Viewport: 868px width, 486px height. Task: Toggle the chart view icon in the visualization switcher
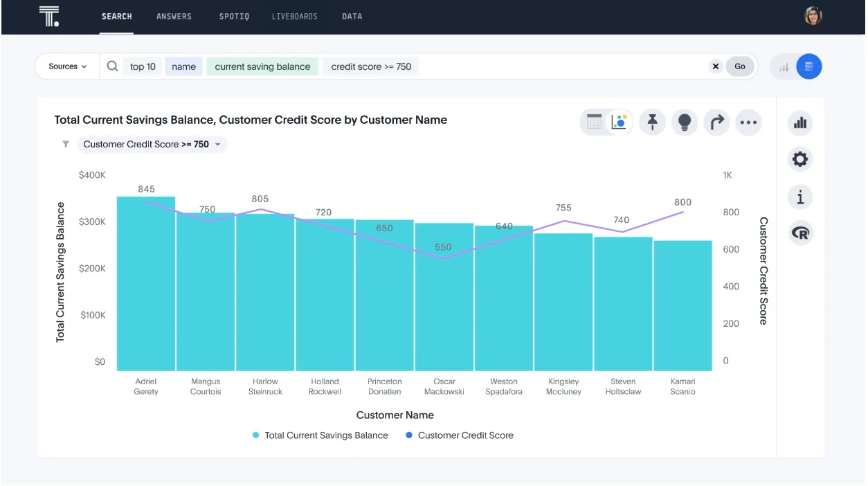click(x=619, y=121)
